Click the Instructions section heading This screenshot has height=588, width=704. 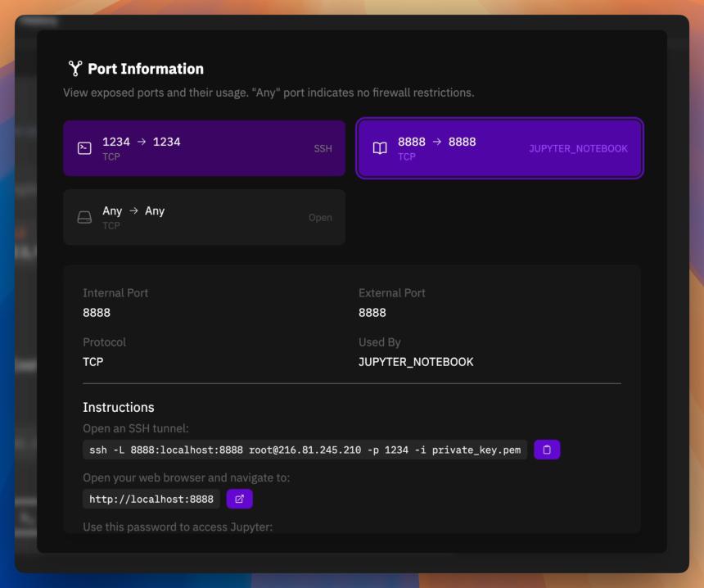(x=119, y=407)
